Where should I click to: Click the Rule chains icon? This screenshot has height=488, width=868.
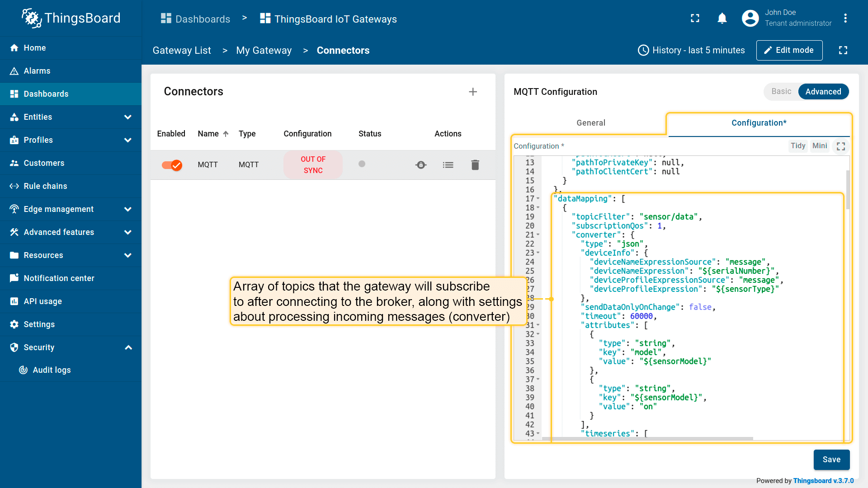14,186
